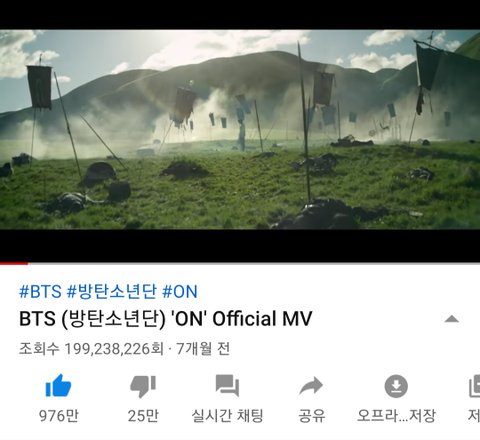
Task: Tap the view count 199,238,226회 text
Action: pyautogui.click(x=114, y=349)
